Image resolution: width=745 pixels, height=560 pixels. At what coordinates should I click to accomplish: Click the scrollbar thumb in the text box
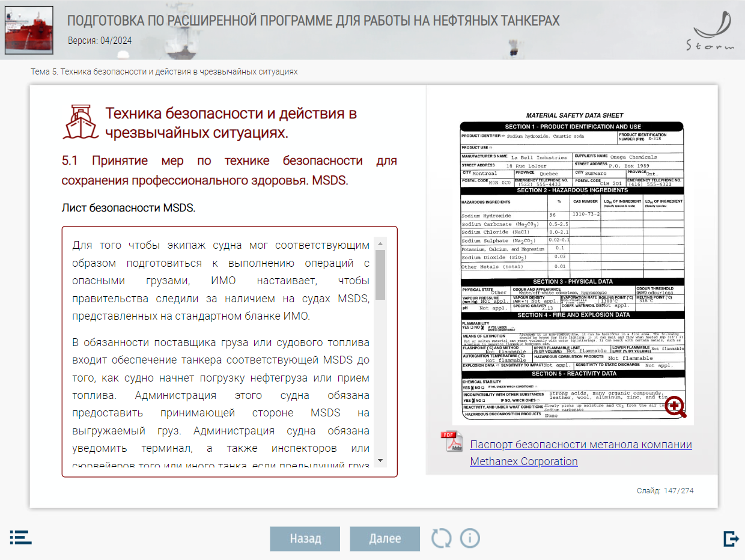(380, 274)
